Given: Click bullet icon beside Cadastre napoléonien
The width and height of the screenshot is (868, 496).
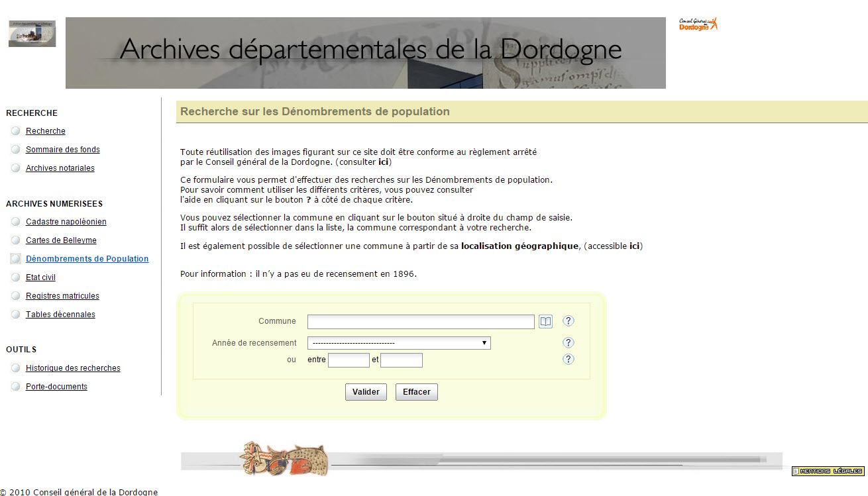Looking at the screenshot, I should (16, 222).
